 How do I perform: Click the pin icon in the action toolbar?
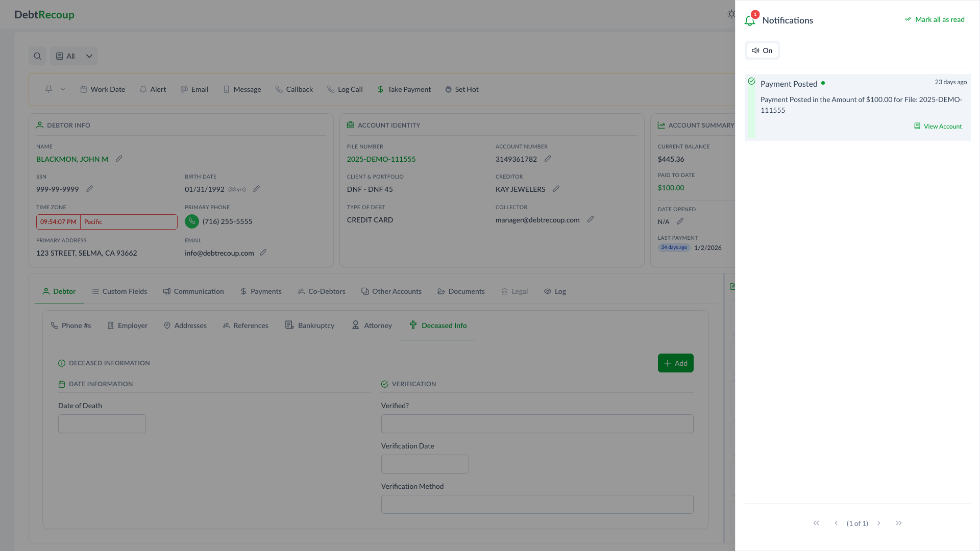49,89
